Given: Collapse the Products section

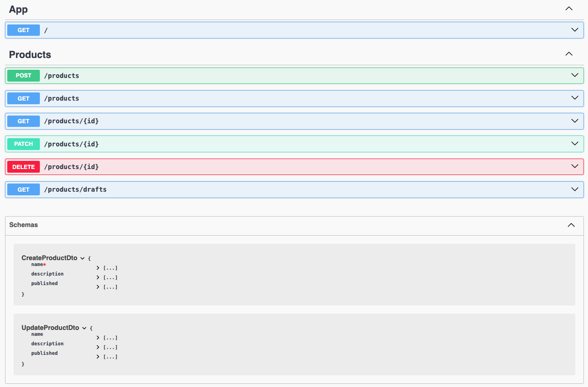Looking at the screenshot, I should [x=569, y=54].
